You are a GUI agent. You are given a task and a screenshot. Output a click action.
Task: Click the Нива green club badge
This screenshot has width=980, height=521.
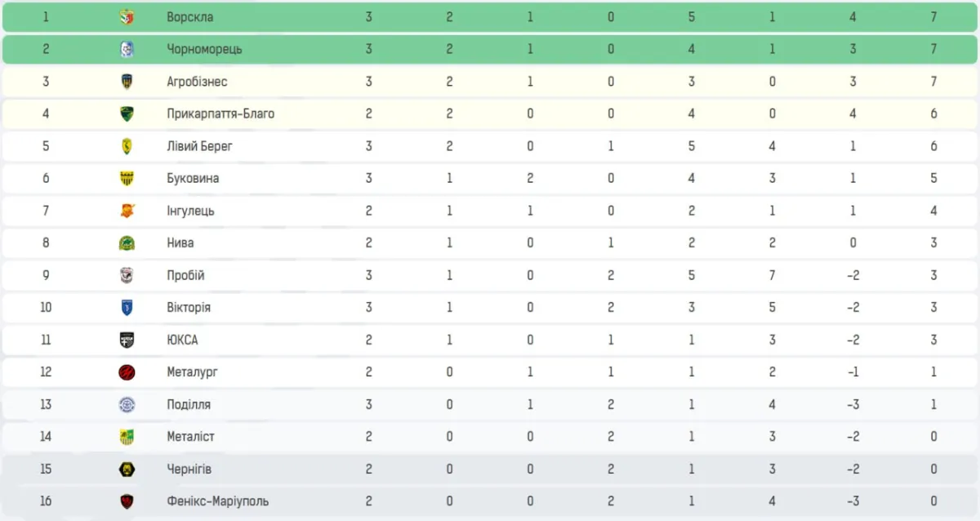127,243
